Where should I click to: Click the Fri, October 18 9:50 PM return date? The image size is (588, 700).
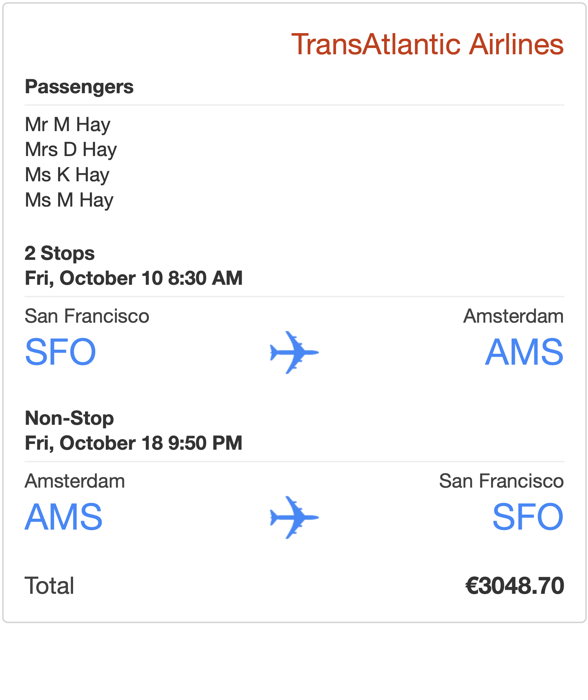134,443
